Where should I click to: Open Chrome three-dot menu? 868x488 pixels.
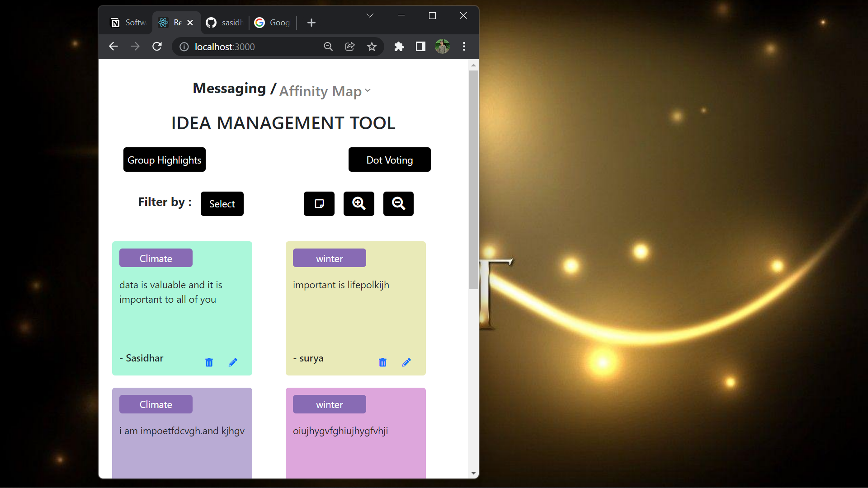pos(464,47)
